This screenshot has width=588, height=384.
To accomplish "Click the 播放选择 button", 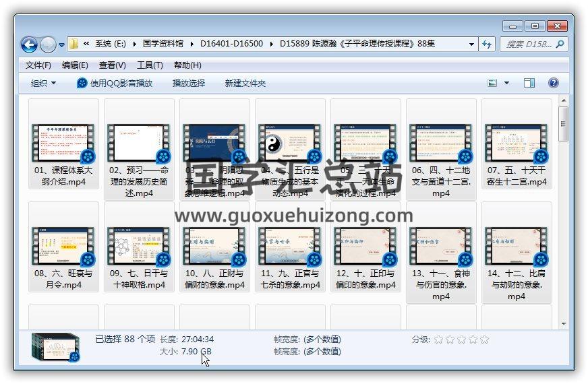I will point(189,83).
